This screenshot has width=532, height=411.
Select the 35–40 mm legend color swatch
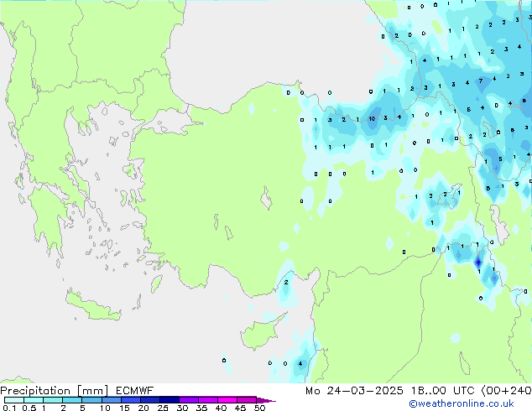(208, 400)
